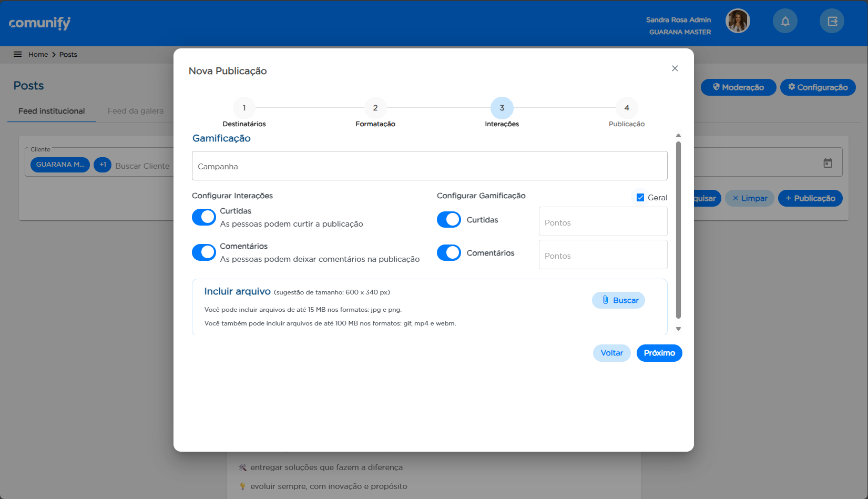The image size is (868, 499).
Task: Close the Nova Publicação dialog
Action: pos(675,68)
